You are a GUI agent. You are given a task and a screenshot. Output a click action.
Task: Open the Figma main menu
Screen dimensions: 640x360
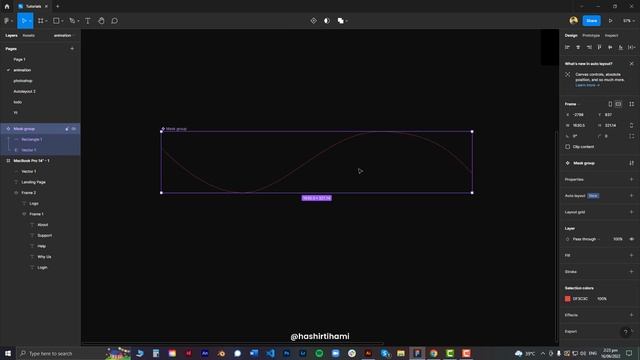pyautogui.click(x=7, y=21)
